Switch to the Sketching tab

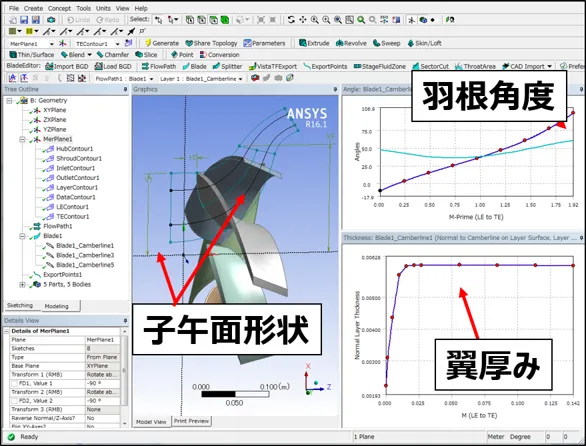[20, 305]
